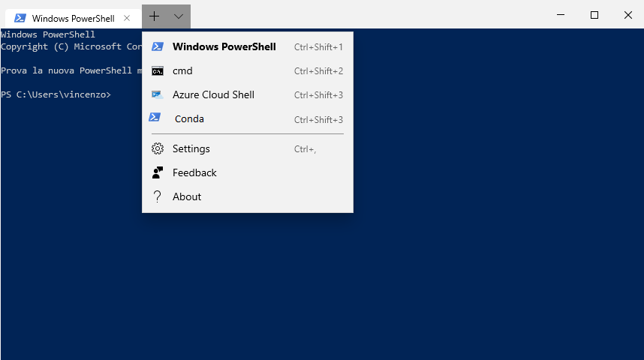Image resolution: width=644 pixels, height=360 pixels.
Task: Click the Ctrl+Shift+3 shortcut next to Conda
Action: click(318, 120)
